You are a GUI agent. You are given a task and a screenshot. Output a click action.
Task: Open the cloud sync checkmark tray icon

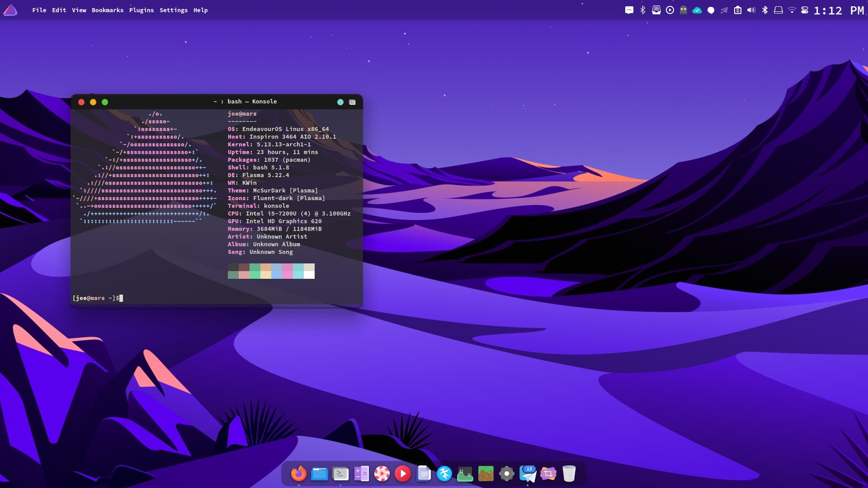[x=697, y=10]
